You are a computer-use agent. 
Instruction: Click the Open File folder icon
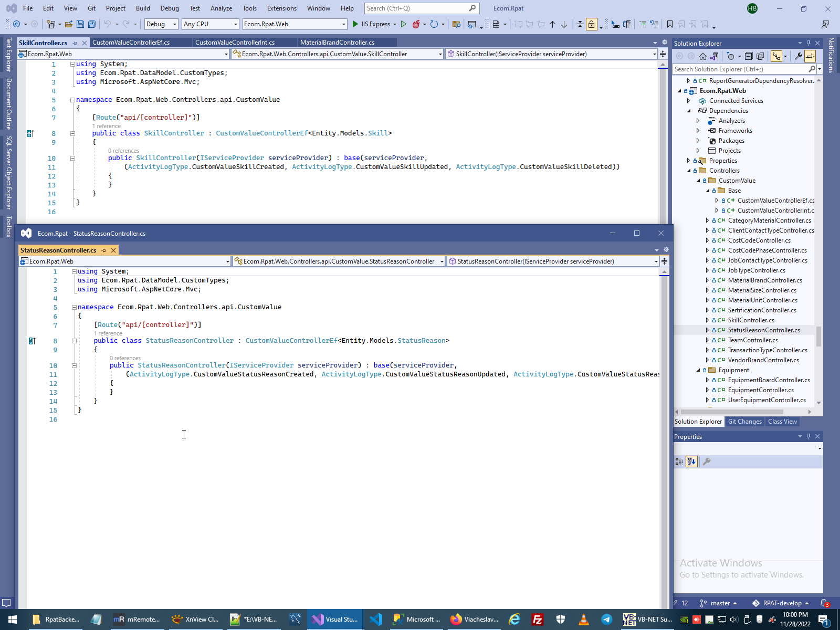pos(68,24)
